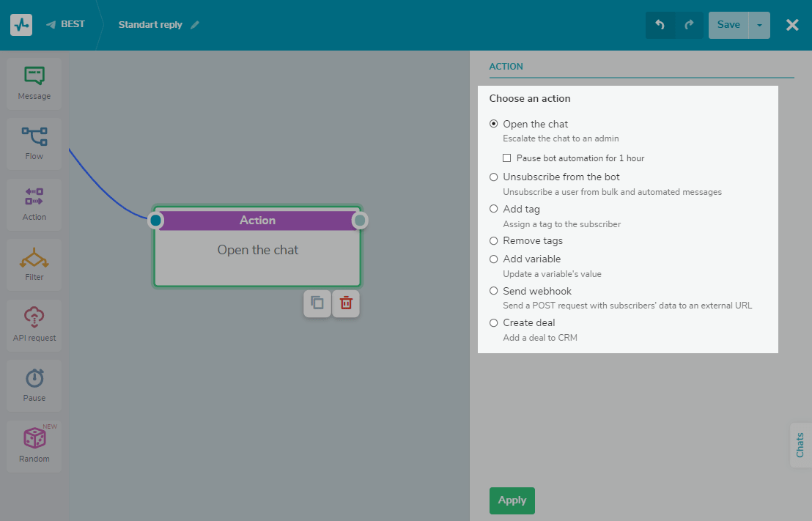This screenshot has height=521, width=812.
Task: Add an API request block
Action: (x=34, y=325)
